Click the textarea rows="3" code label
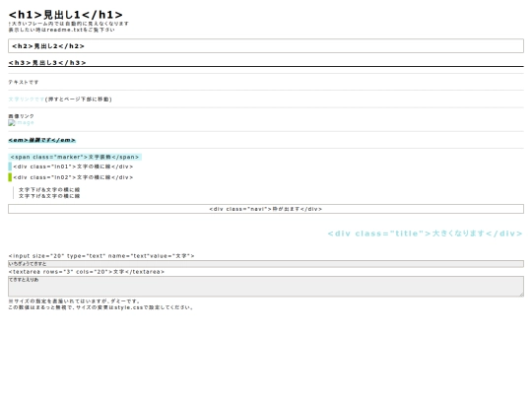Screen dimensions: 532x399 tap(86, 272)
